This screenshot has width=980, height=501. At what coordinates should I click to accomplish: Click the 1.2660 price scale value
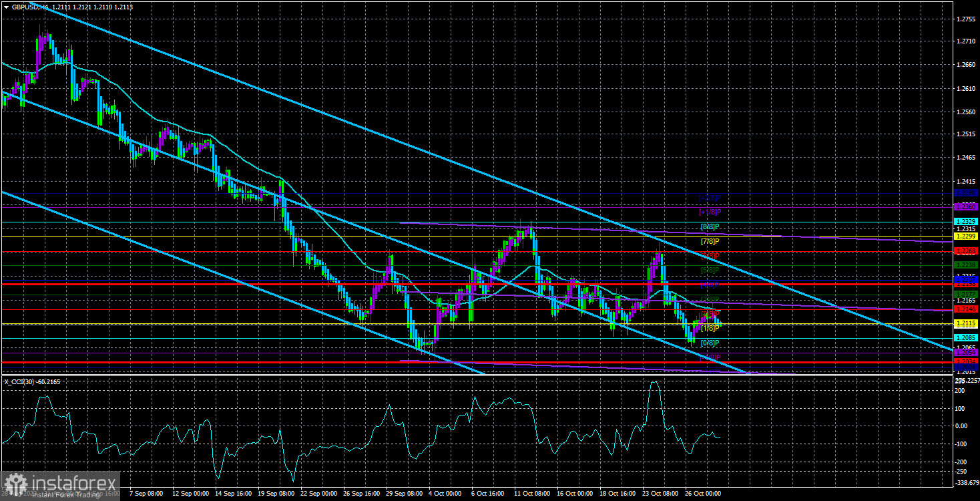(966, 65)
